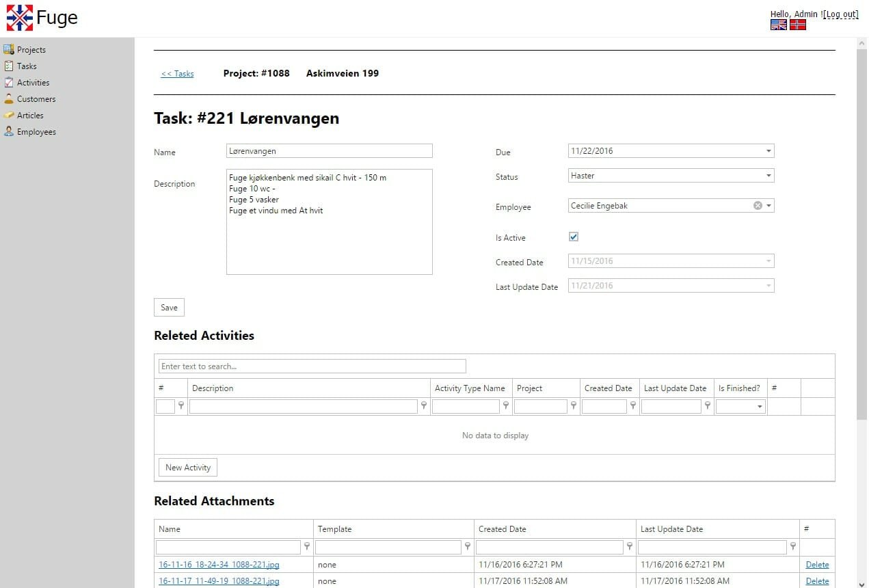Go to Activities in the sidebar menu
Viewport: 869px width, 588px height.
point(33,83)
